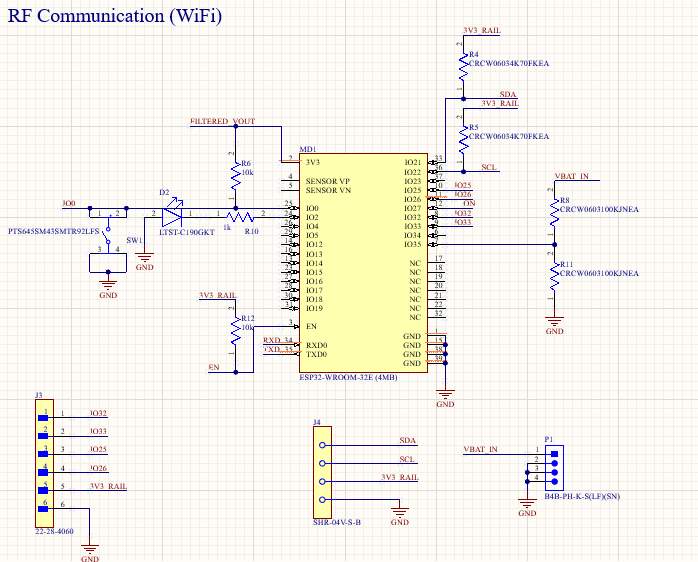Select the IO26 net label on J3
The width and height of the screenshot is (698, 562).
98,468
